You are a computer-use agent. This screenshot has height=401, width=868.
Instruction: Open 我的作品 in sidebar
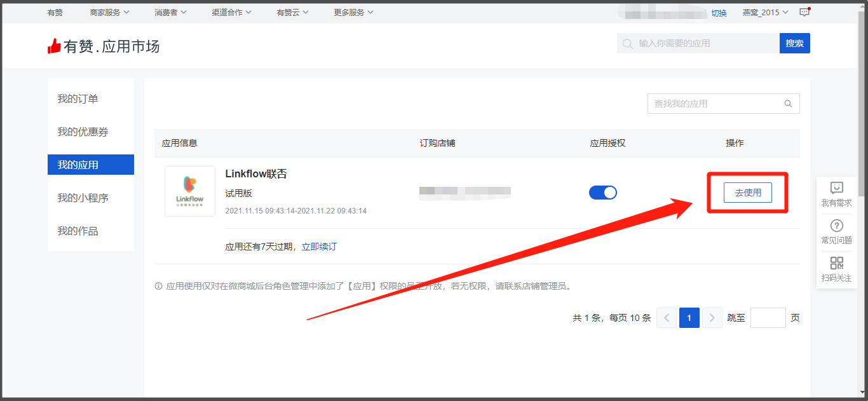click(x=91, y=231)
